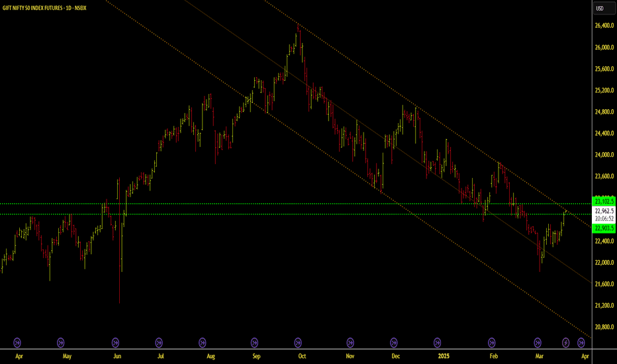Open the contract rollover marker above Sep
Image resolution: width=617 pixels, height=364 pixels.
point(255,343)
